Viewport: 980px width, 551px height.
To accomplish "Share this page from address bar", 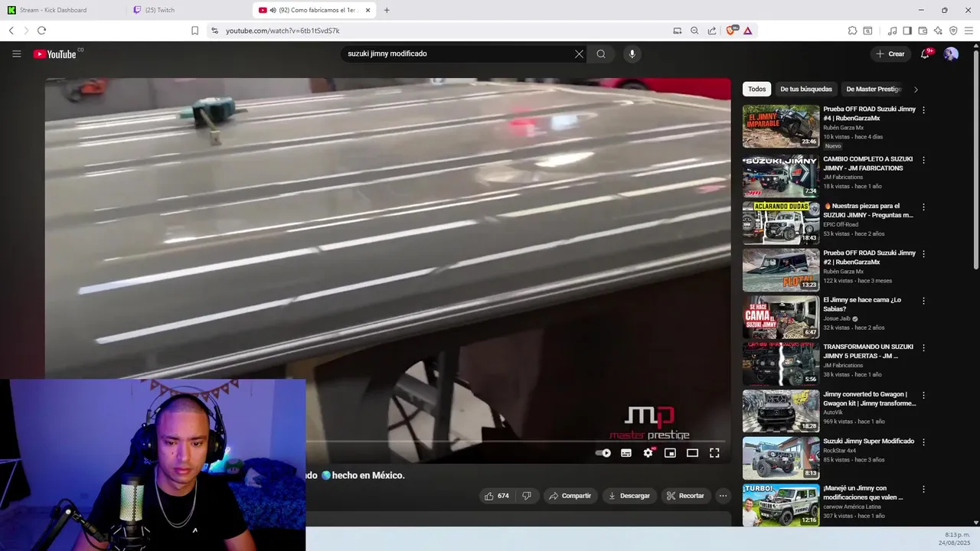I will [x=712, y=31].
